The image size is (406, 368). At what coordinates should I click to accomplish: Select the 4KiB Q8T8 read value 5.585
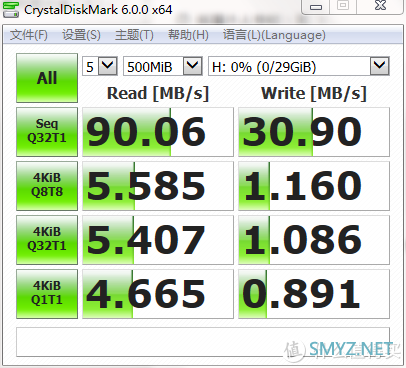click(158, 186)
